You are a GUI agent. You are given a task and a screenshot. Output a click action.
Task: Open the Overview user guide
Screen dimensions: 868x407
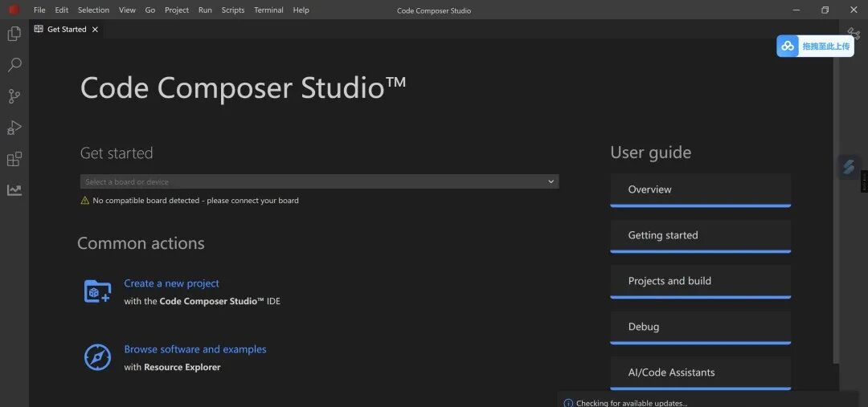(700, 190)
